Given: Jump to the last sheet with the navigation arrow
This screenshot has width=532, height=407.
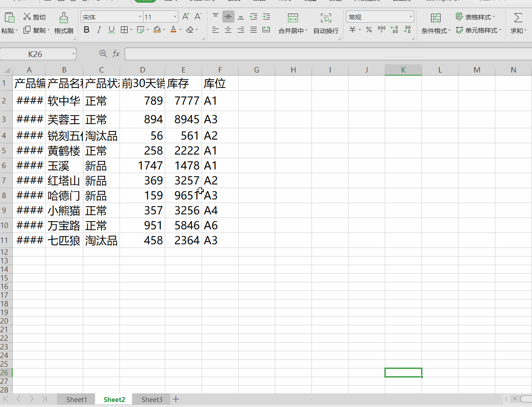Looking at the screenshot, I should (x=44, y=399).
